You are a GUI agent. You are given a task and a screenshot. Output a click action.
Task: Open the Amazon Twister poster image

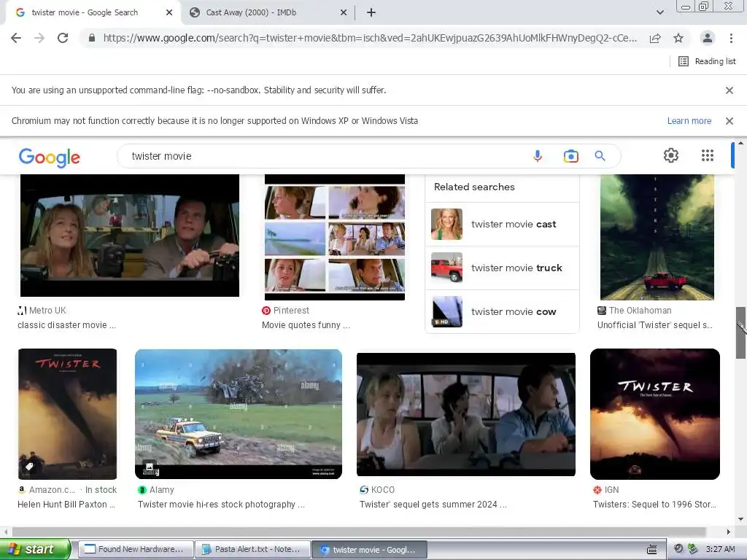pos(67,414)
